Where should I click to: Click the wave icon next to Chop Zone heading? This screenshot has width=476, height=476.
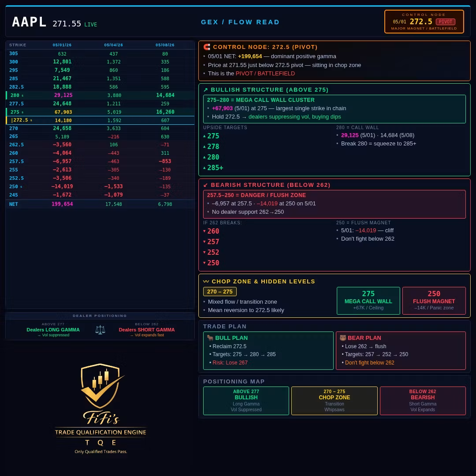(x=206, y=281)
